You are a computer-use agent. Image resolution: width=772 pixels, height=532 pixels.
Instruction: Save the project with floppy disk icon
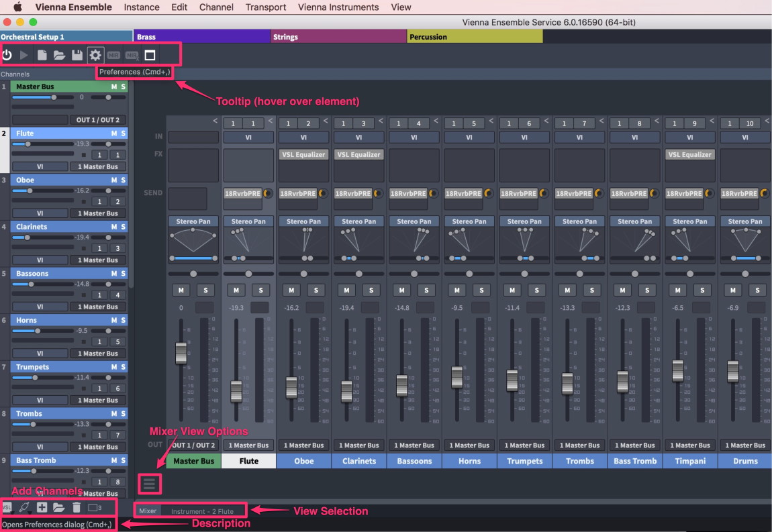point(77,54)
